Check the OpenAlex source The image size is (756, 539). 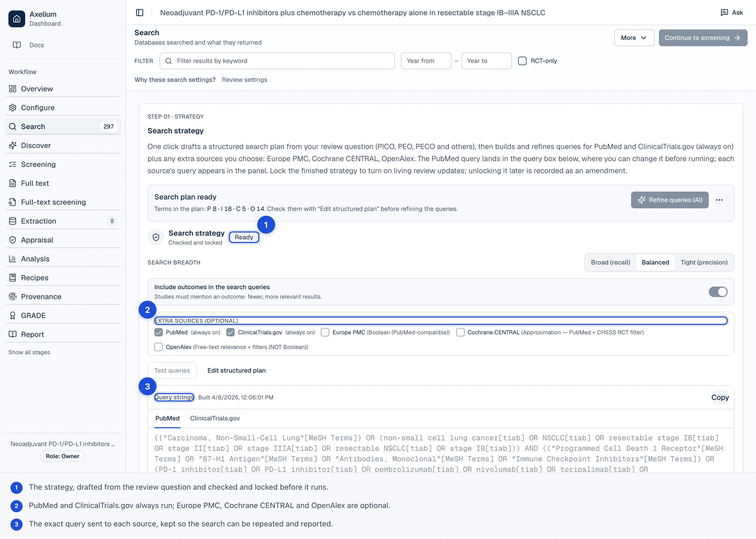[159, 347]
